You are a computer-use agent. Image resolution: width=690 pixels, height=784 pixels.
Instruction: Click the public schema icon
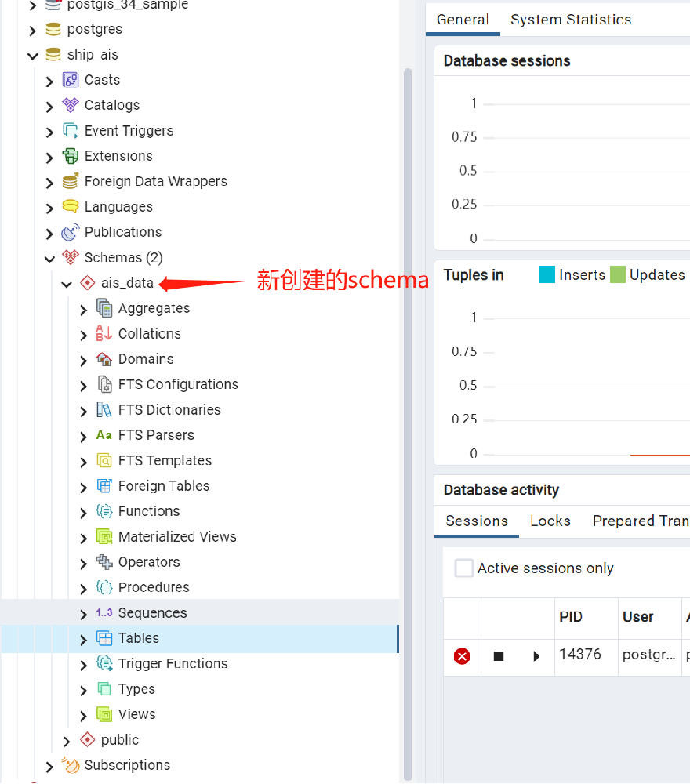pyautogui.click(x=87, y=739)
